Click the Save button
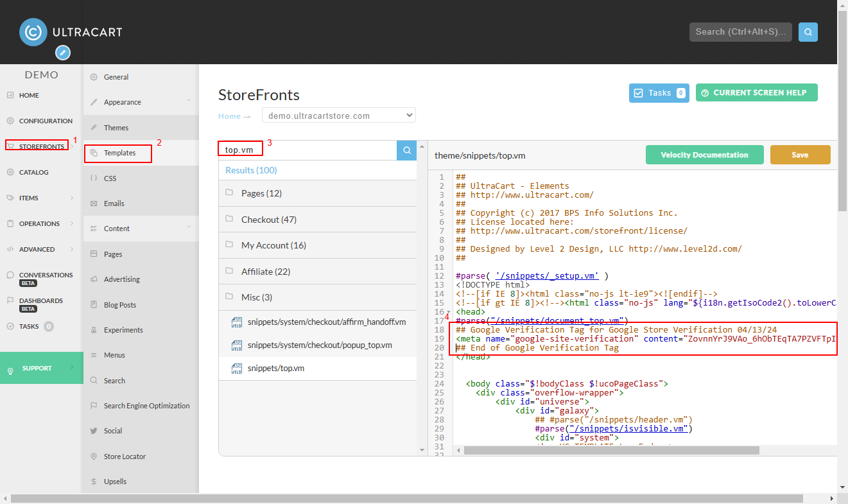848x504 pixels. point(800,155)
